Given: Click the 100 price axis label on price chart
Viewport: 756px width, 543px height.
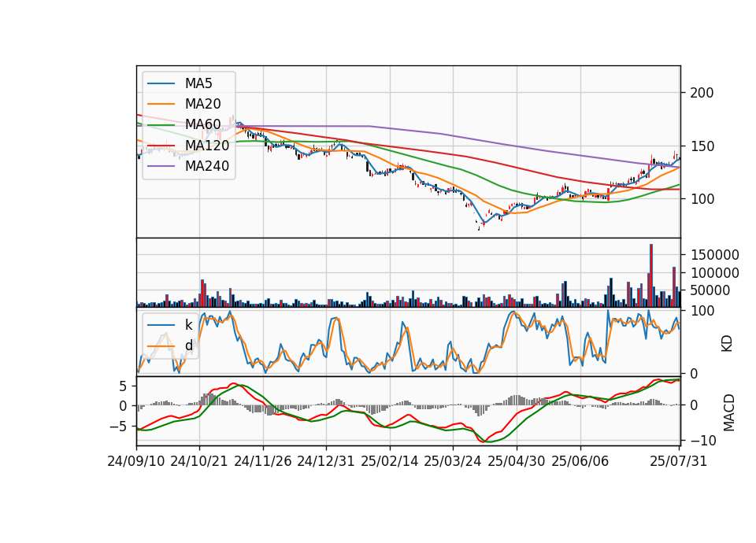Looking at the screenshot, I should click(x=702, y=199).
